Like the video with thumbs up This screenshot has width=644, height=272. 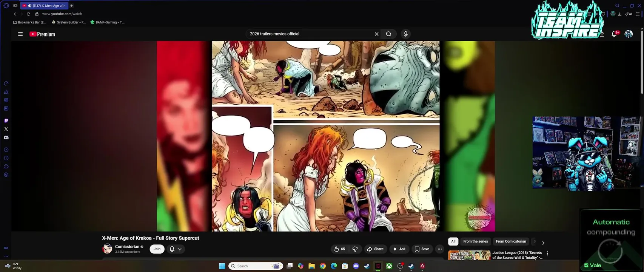point(339,249)
